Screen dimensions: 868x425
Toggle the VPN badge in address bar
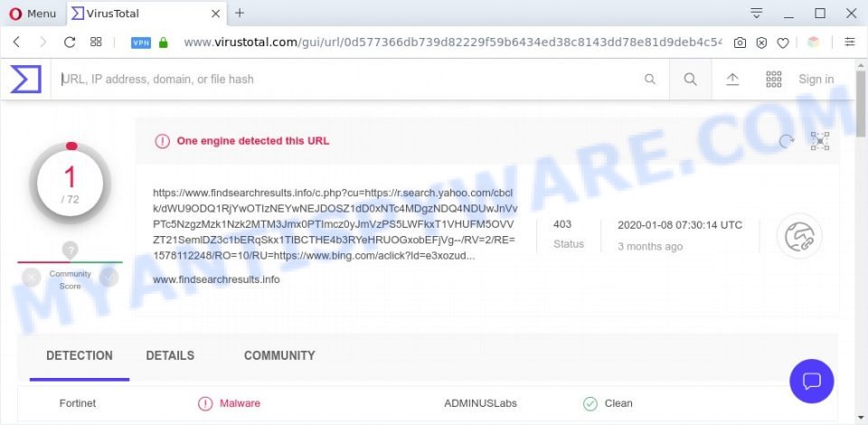tap(141, 42)
